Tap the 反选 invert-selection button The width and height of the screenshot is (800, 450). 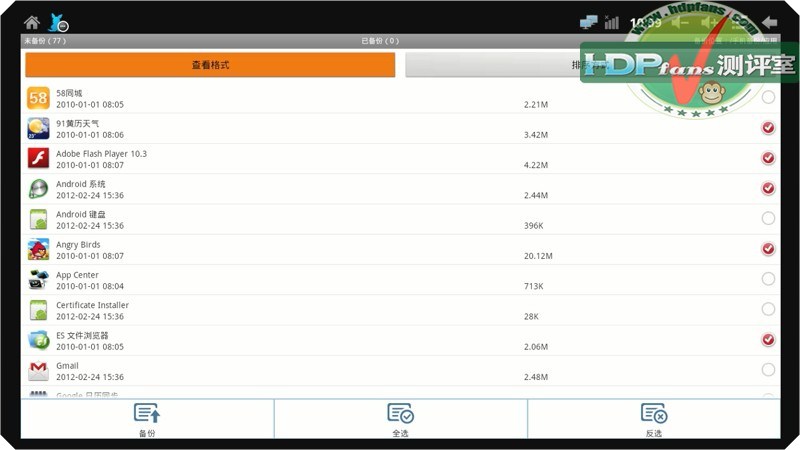click(x=654, y=419)
